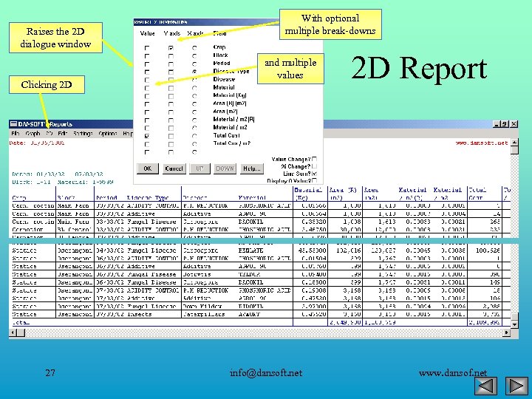Open the File menu

click(x=16, y=134)
